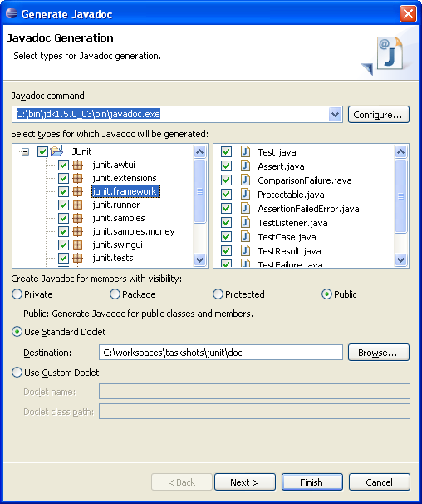Viewport: 422px width, 504px height.
Task: Select junit.swingui package label
Action: [117, 245]
